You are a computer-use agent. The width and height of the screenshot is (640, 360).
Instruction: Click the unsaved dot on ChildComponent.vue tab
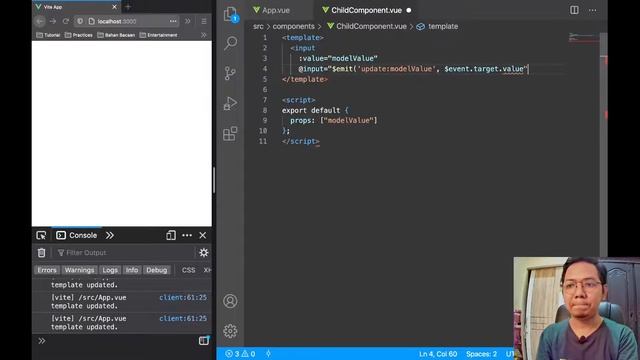[409, 10]
